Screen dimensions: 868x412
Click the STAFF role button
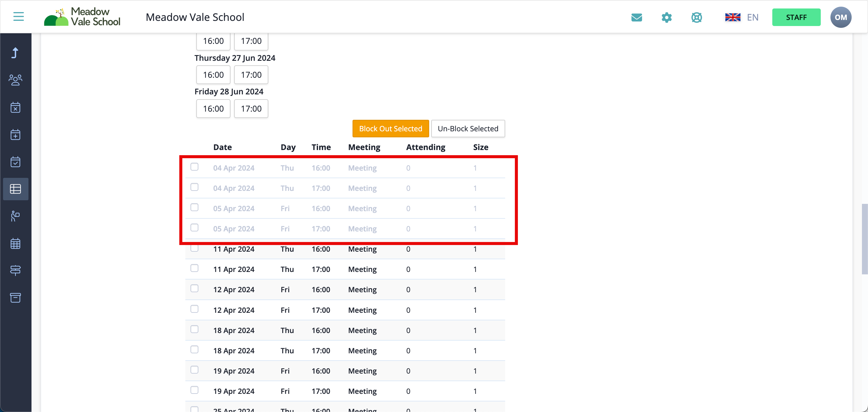pos(796,17)
